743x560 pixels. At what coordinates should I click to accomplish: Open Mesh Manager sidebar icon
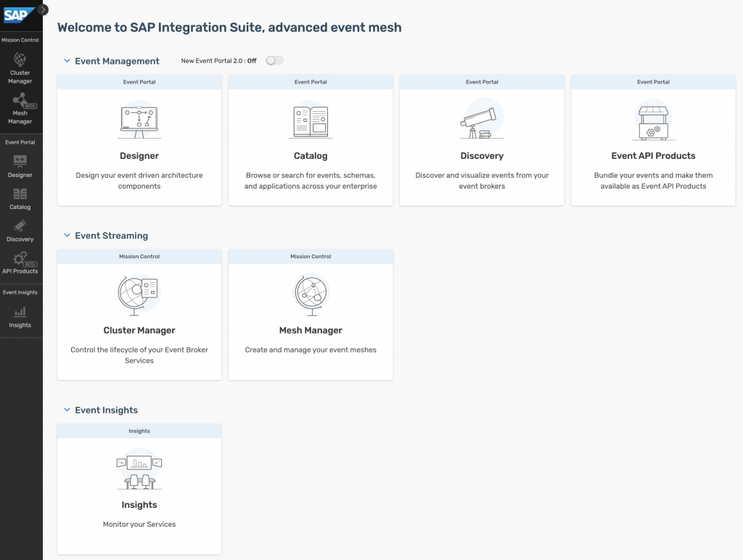pyautogui.click(x=20, y=109)
